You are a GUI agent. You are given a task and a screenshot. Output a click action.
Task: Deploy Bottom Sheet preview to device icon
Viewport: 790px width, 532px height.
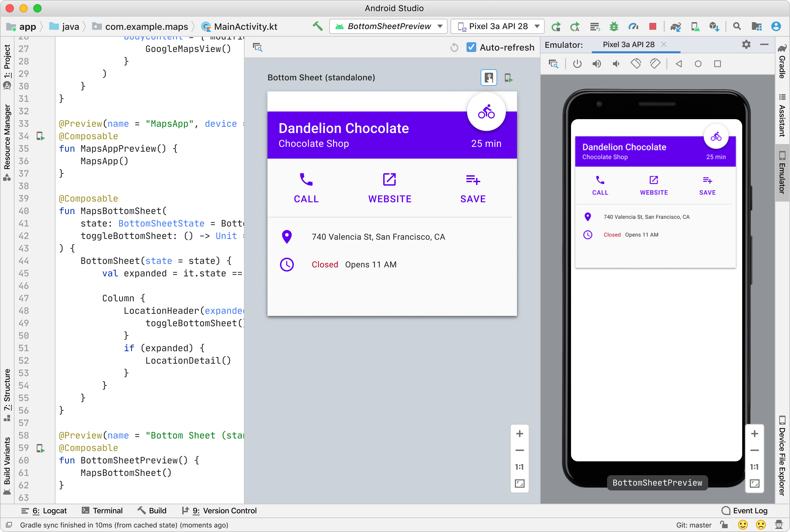[508, 78]
